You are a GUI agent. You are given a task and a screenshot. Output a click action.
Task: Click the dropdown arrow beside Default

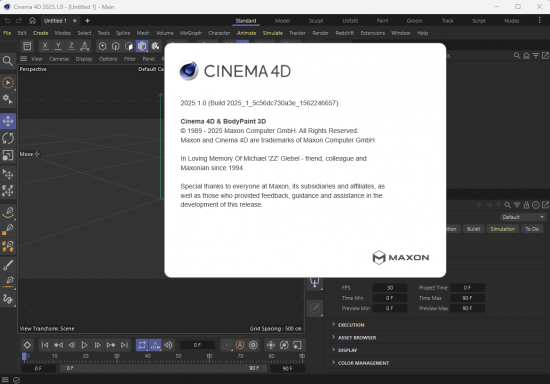(542, 217)
